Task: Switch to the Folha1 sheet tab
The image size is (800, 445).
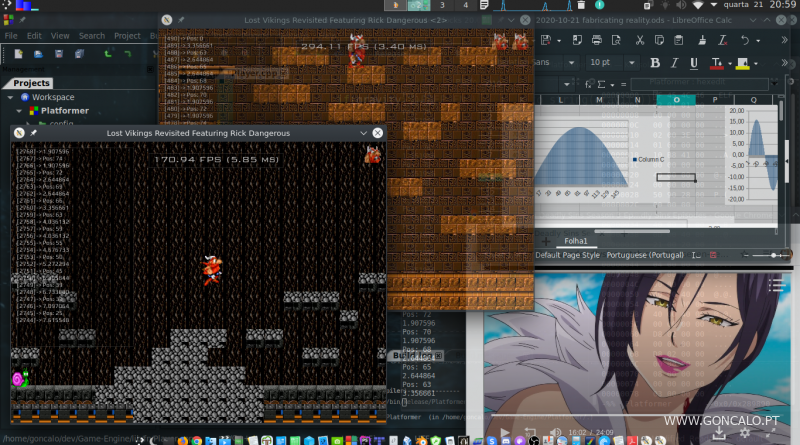Action: pos(576,241)
